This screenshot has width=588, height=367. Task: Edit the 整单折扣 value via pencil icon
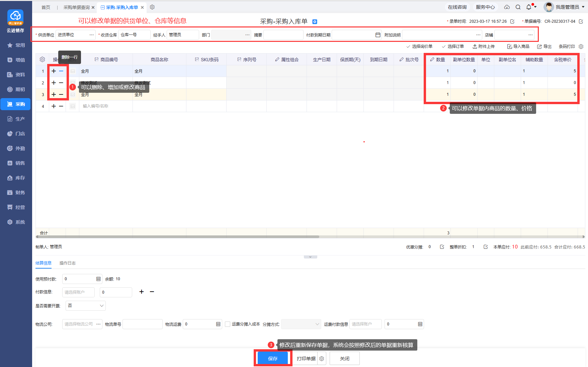[486, 247]
